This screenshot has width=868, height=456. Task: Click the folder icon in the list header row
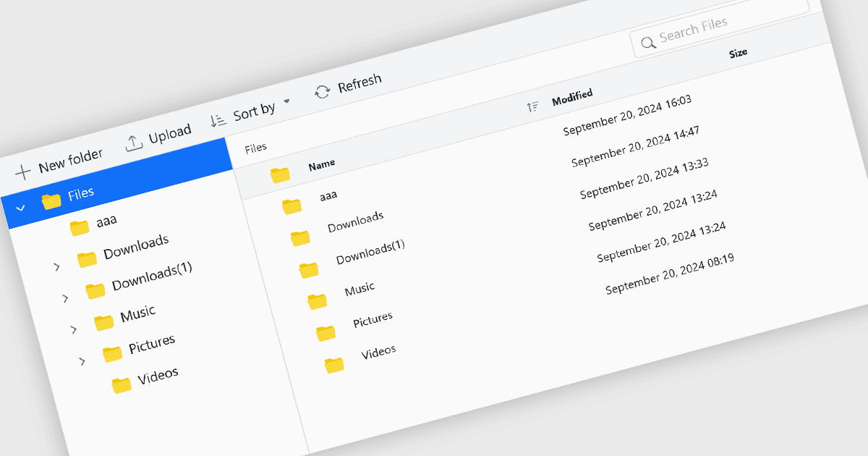click(x=280, y=174)
